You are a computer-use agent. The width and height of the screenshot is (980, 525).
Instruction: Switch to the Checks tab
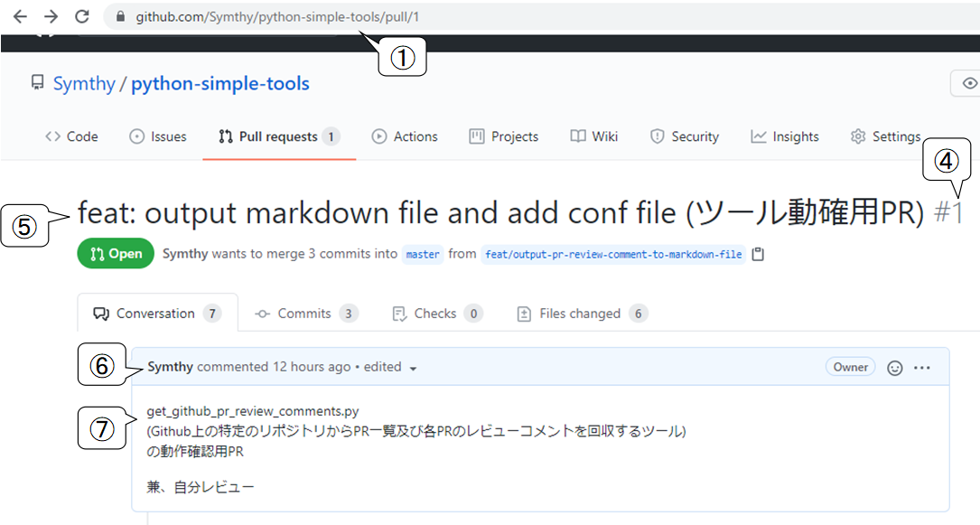(x=437, y=314)
